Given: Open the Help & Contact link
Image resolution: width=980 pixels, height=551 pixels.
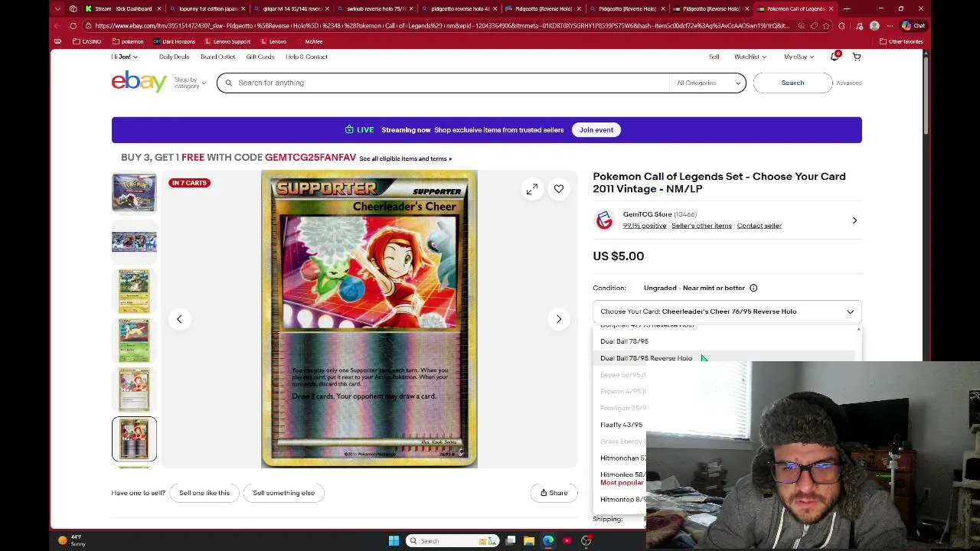Looking at the screenshot, I should [306, 57].
